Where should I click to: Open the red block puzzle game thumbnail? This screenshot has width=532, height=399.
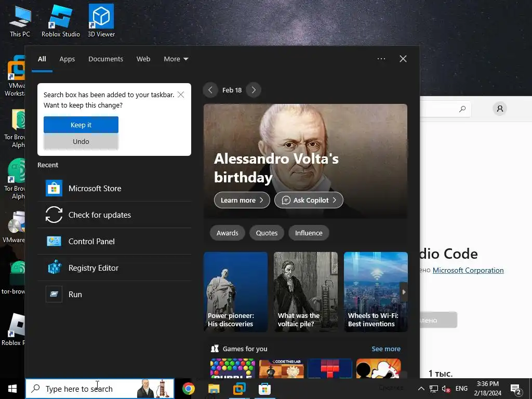[x=330, y=368]
